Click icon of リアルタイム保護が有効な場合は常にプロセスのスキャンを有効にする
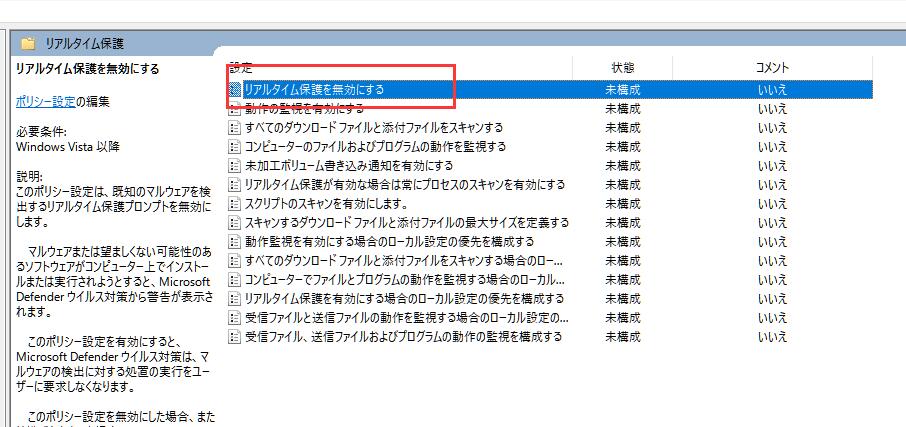The image size is (906, 427). tap(235, 185)
